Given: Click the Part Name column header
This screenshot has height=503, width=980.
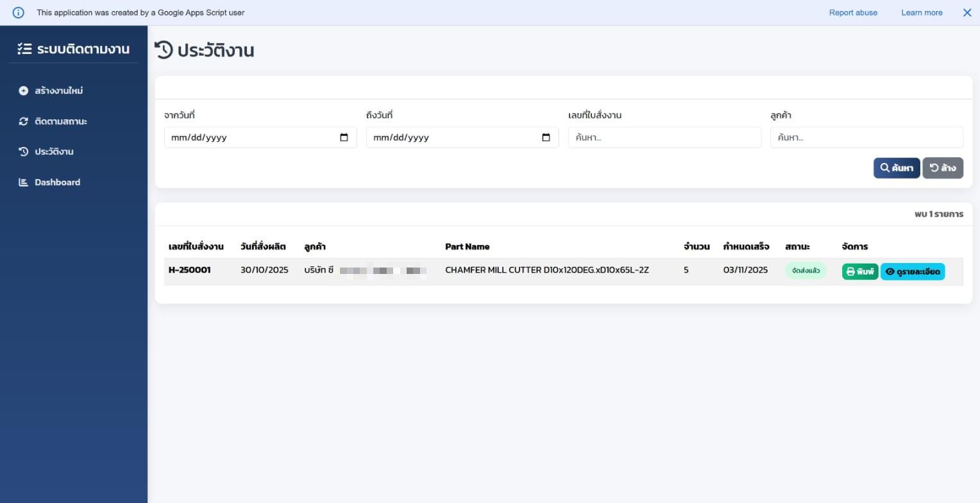Looking at the screenshot, I should (x=468, y=247).
